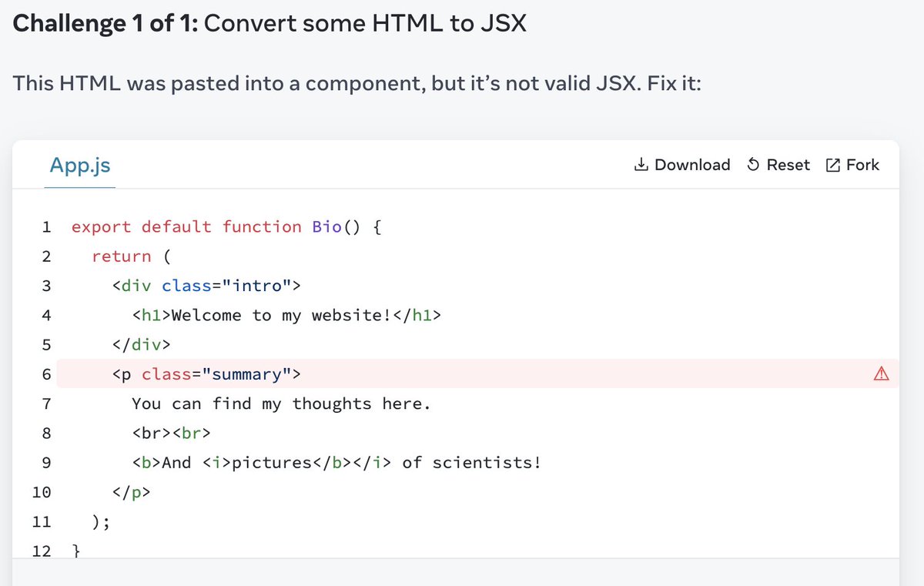Image resolution: width=924 pixels, height=586 pixels.
Task: Click the closing </div> tag line
Action: coord(141,345)
